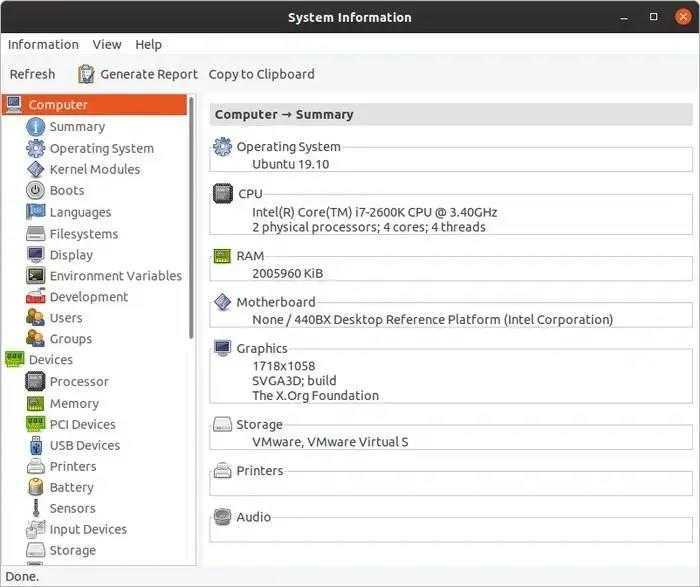Open the Battery icon entry
The image size is (700, 587).
coord(35,487)
